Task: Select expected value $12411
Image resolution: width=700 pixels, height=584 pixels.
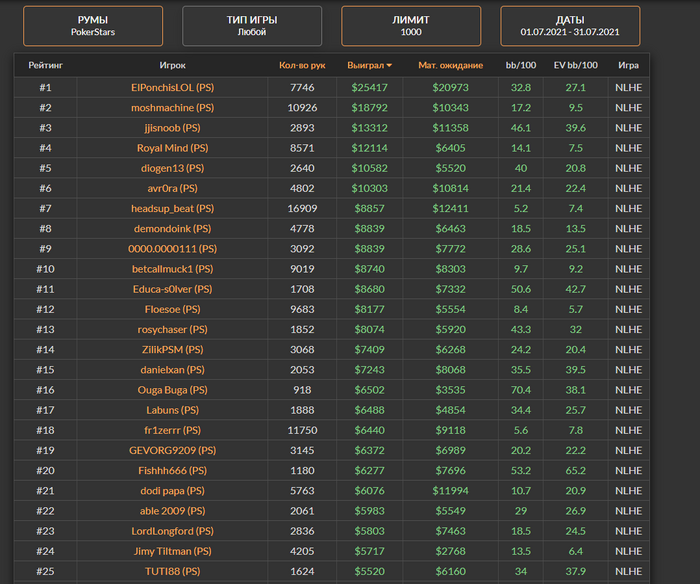Action: (x=450, y=209)
